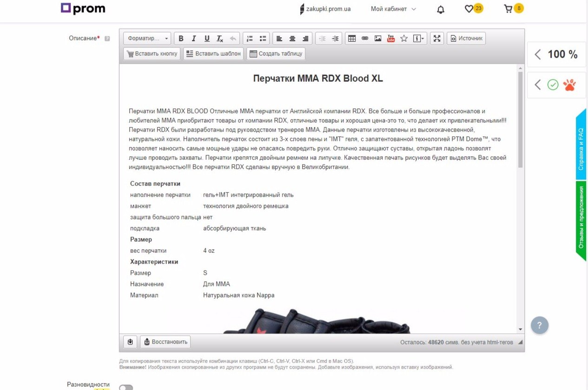Insert a bulleted list

263,39
